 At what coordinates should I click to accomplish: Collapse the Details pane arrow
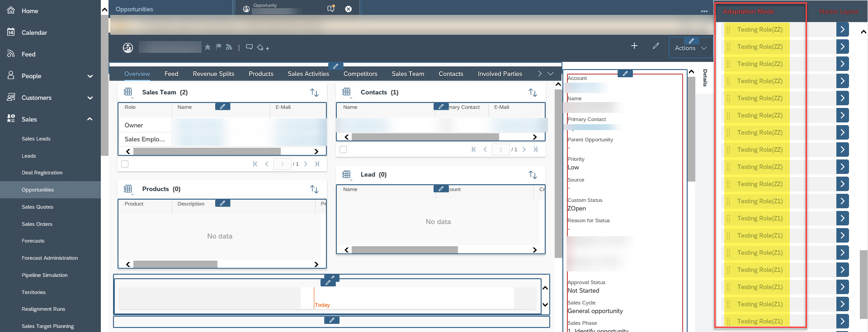pyautogui.click(x=691, y=72)
